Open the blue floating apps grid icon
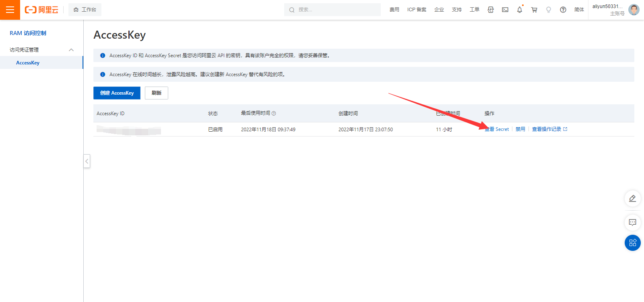 click(633, 243)
